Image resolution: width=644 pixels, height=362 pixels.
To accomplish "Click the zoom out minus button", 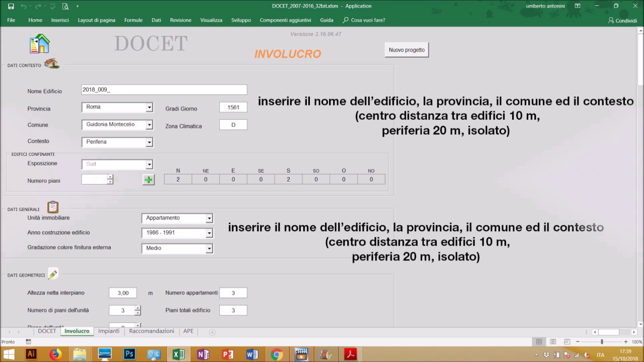I will [x=578, y=341].
